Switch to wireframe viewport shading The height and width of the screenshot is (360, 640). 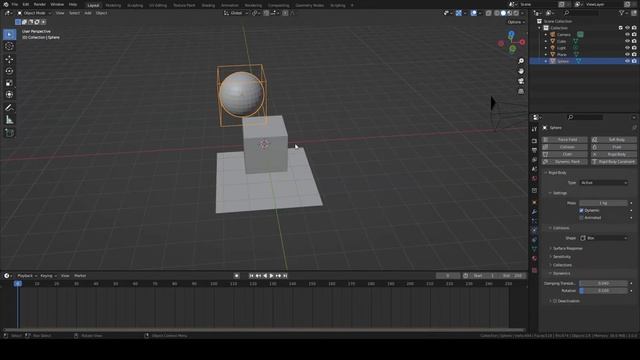[497, 13]
